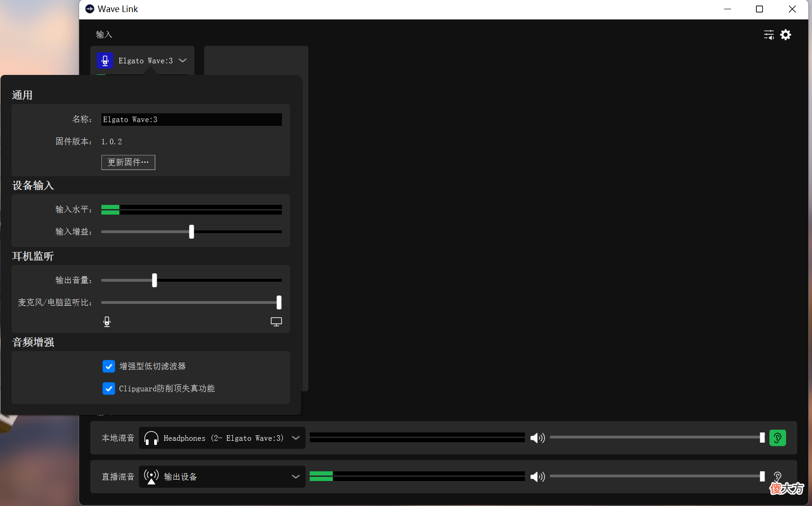Toggle the green ear monitor button for 本地混音
The width and height of the screenshot is (812, 506).
(778, 438)
